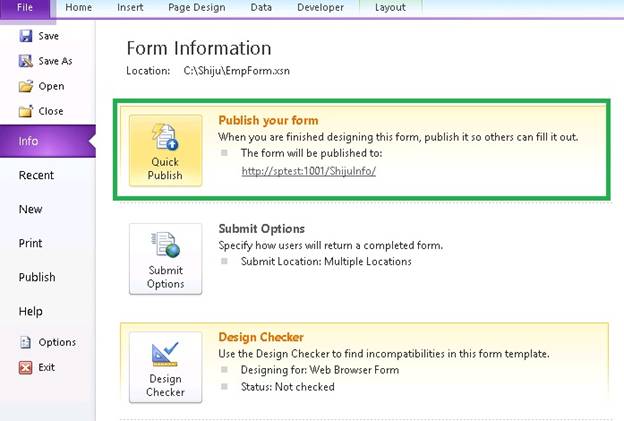Screen dimensions: 624x421
Task: Click the Save floppy disk icon
Action: point(26,36)
